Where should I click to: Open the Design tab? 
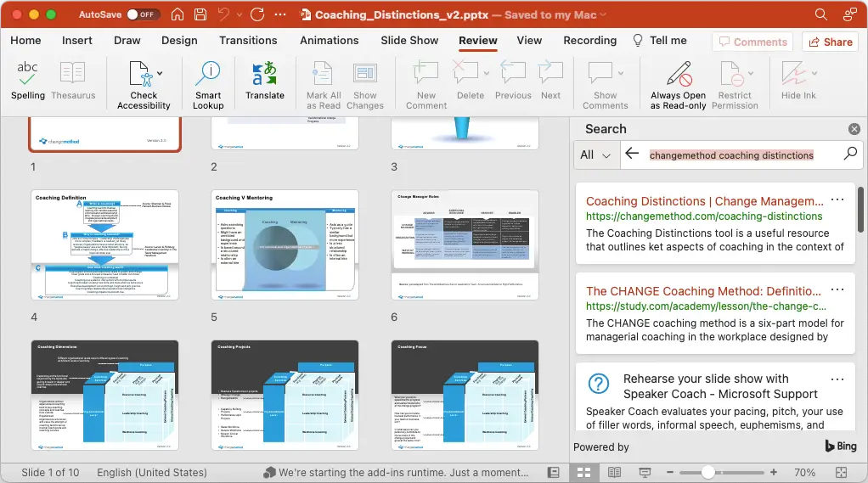pos(179,41)
